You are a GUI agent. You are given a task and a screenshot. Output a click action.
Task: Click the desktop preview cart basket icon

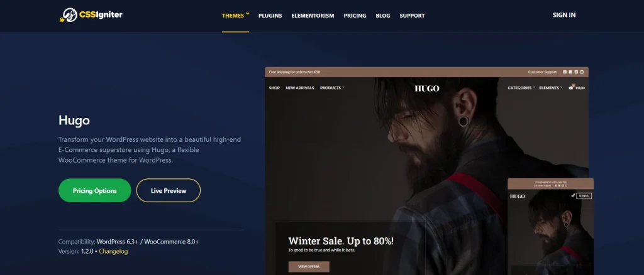click(x=571, y=87)
